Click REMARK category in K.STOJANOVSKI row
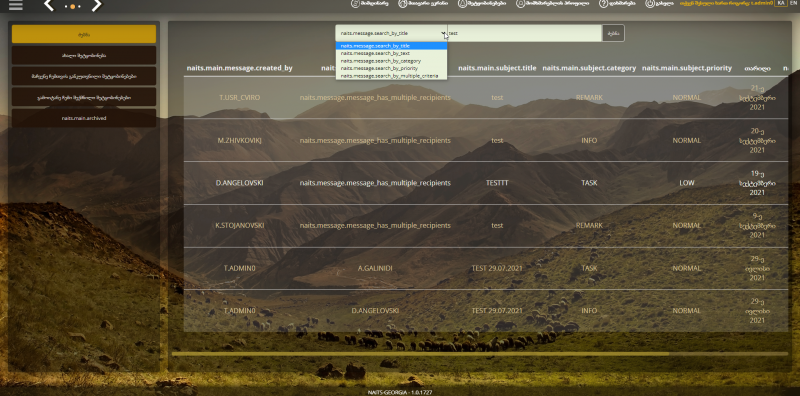This screenshot has height=396, width=800. pyautogui.click(x=589, y=225)
